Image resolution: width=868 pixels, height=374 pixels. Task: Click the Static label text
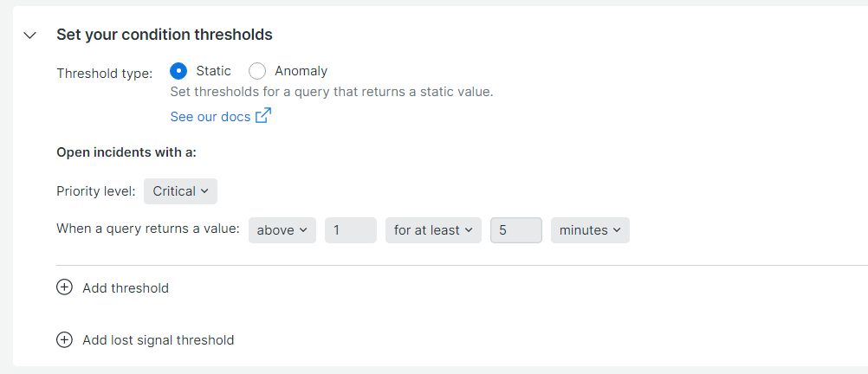(214, 71)
